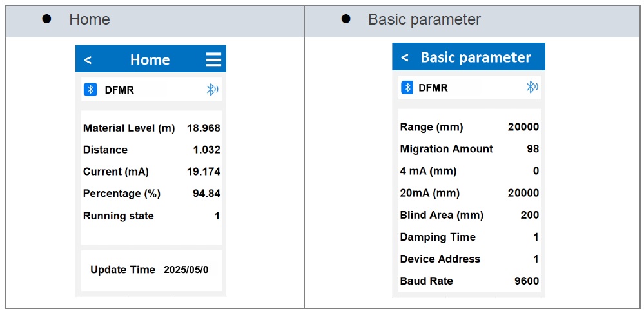Edit the Blind Area (mm) value 200

click(529, 215)
